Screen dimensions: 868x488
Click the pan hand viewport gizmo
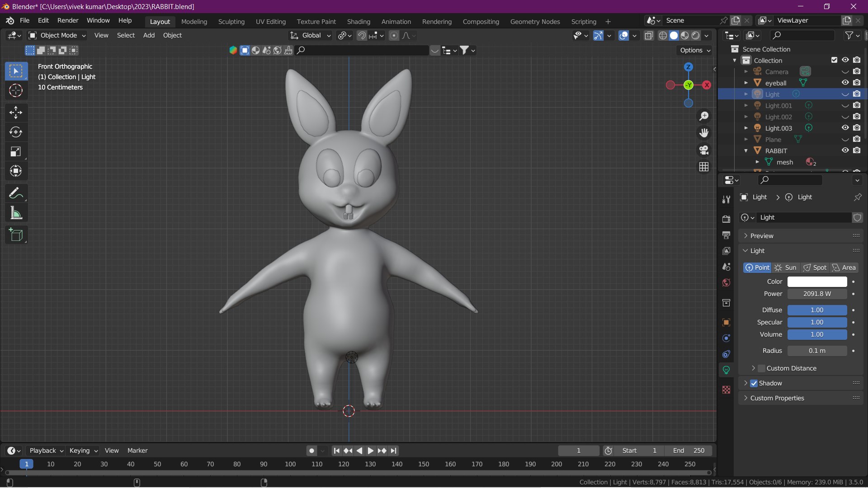704,133
